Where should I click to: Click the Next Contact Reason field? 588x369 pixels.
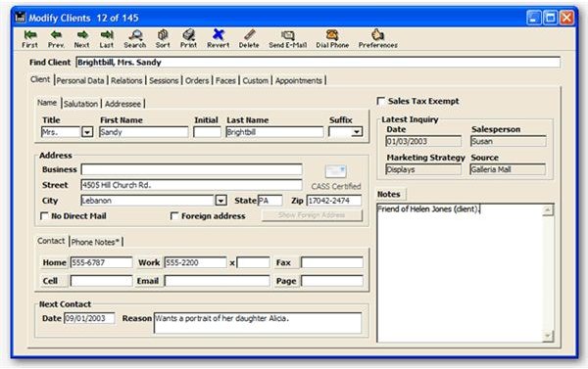pyautogui.click(x=258, y=323)
